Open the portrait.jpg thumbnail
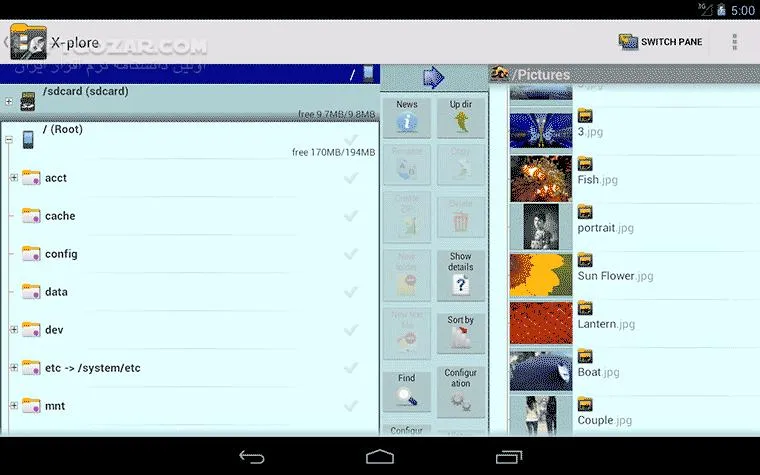 (541, 226)
